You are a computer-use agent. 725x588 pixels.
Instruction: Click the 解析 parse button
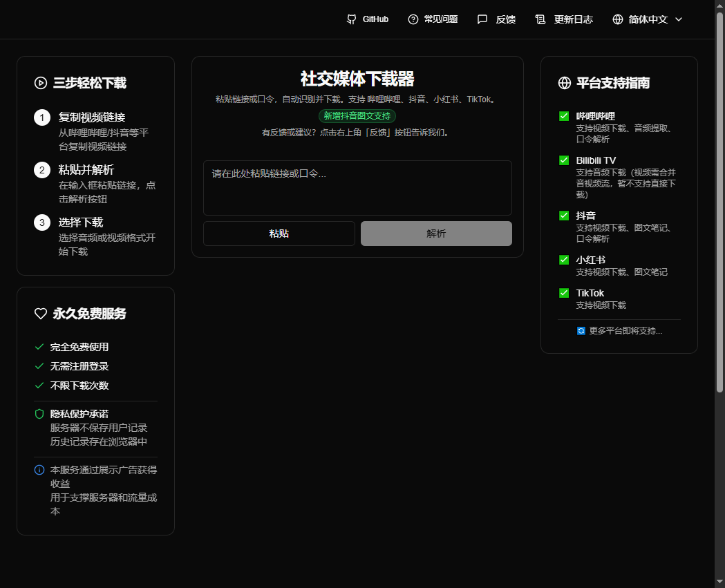(436, 234)
